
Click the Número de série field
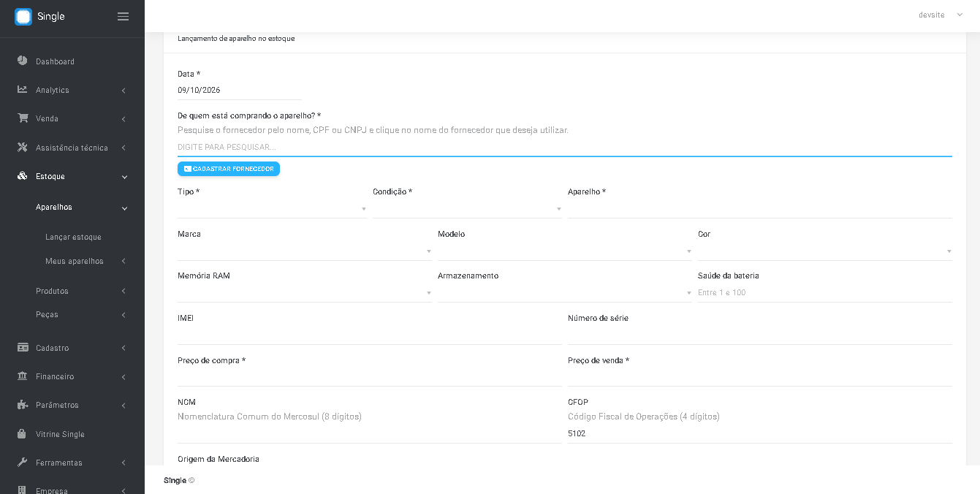[x=760, y=335]
